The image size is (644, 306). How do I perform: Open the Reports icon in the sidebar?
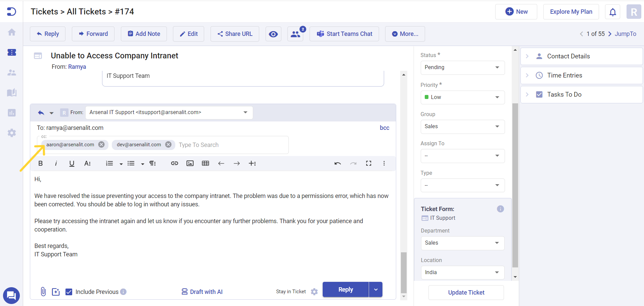click(x=12, y=113)
